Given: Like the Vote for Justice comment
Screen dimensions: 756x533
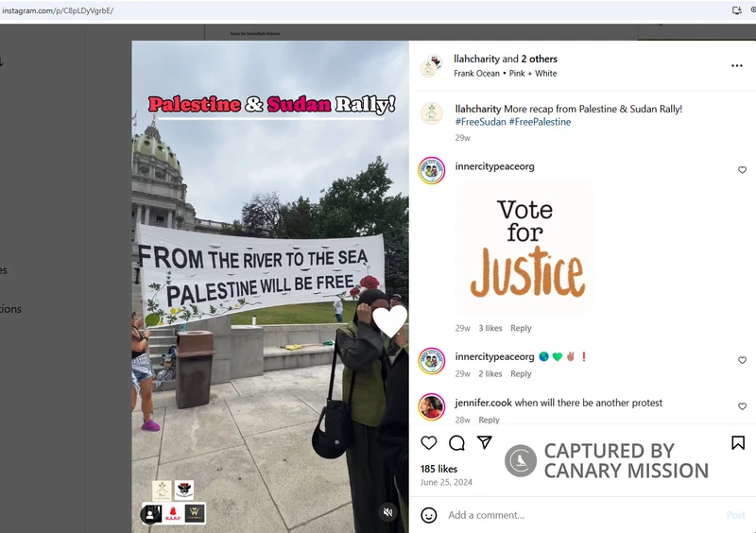Looking at the screenshot, I should (742, 170).
